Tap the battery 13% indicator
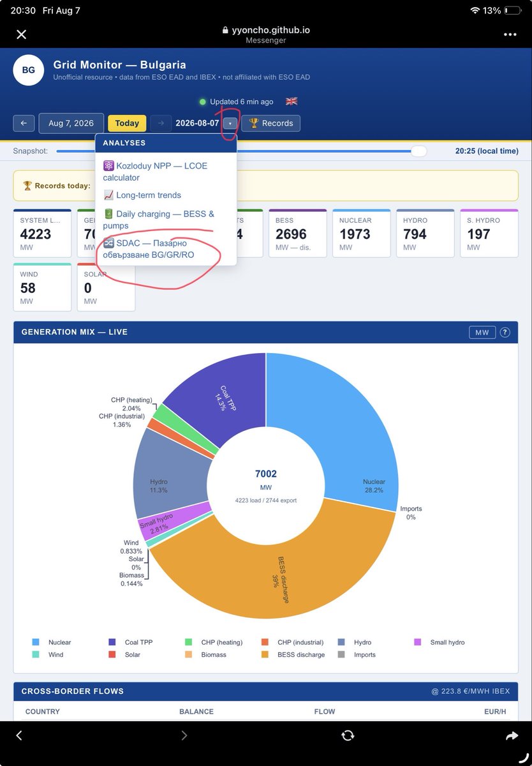532x766 pixels. (x=501, y=11)
